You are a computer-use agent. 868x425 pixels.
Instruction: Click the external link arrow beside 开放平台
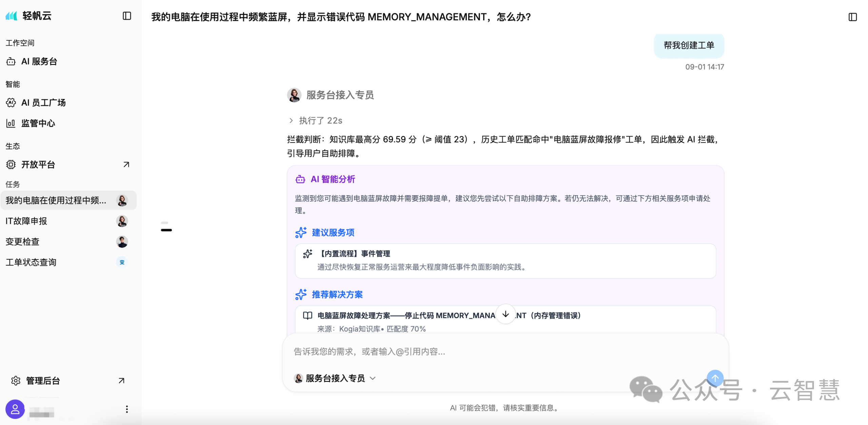point(126,165)
